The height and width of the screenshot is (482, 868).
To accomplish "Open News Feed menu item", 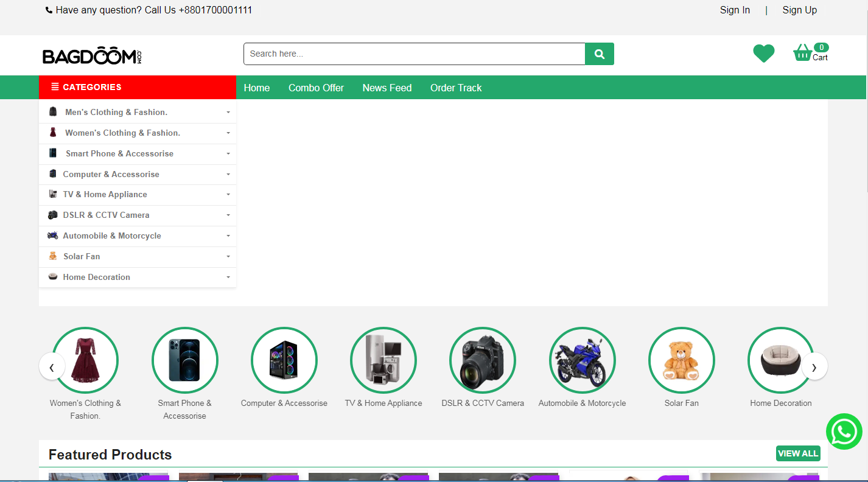I will click(387, 88).
